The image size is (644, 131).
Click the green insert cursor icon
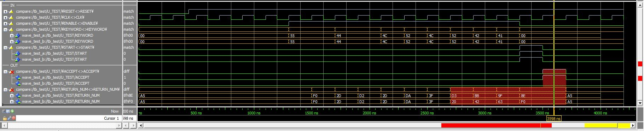click(x=12, y=111)
